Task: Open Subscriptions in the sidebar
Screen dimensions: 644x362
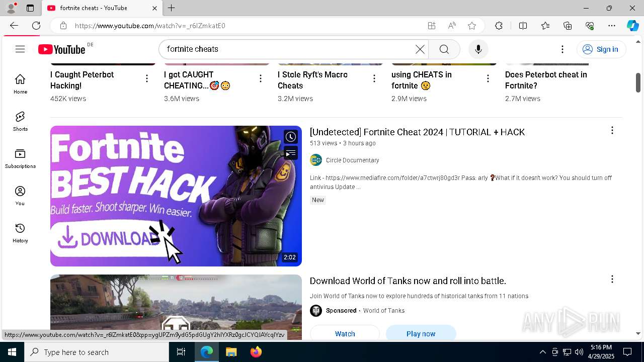Action: coord(20,158)
